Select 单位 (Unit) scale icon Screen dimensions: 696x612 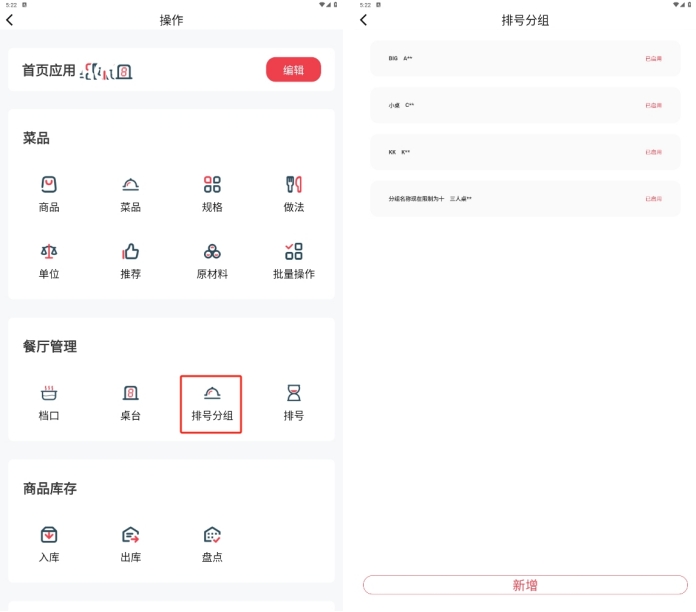pos(49,251)
